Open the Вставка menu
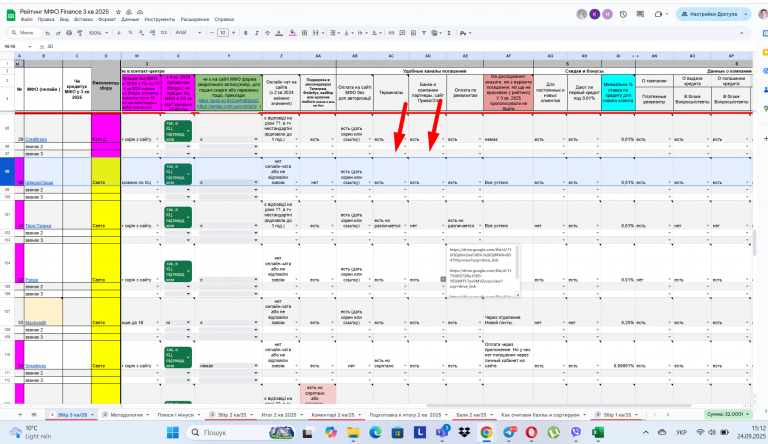Viewport: 768px width, 444px height. (x=83, y=19)
